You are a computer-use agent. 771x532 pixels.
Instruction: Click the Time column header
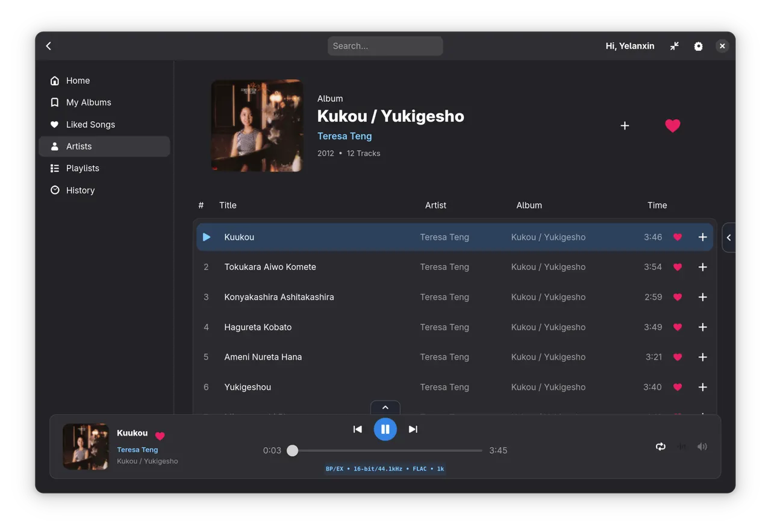[x=657, y=205]
